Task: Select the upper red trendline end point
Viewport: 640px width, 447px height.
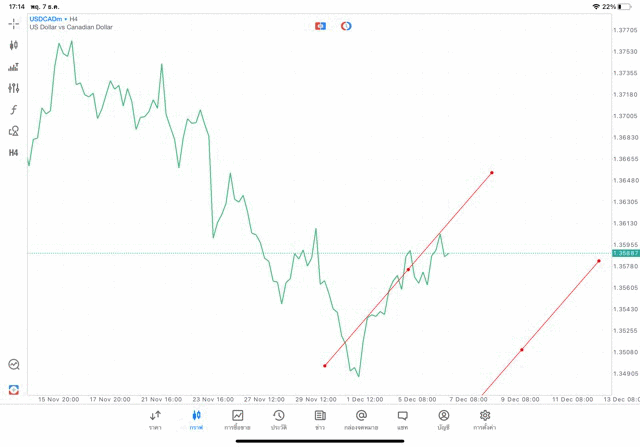Action: click(492, 172)
